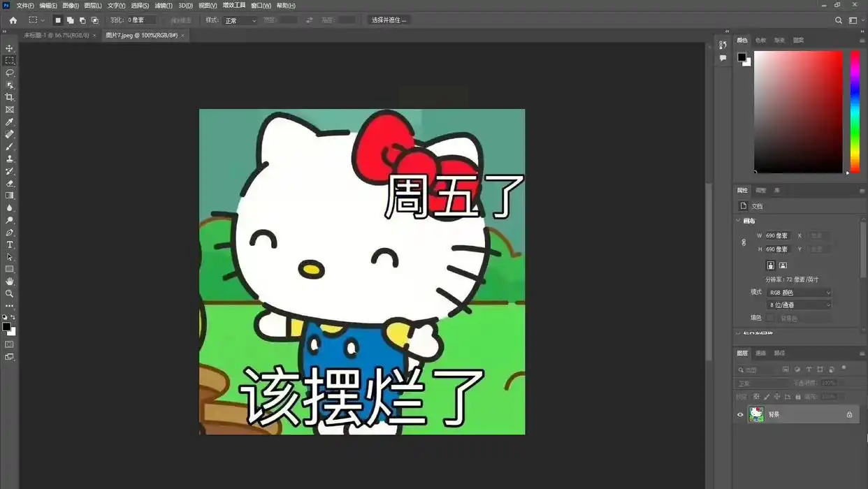
Task: Select the Hand tool
Action: coord(10,282)
